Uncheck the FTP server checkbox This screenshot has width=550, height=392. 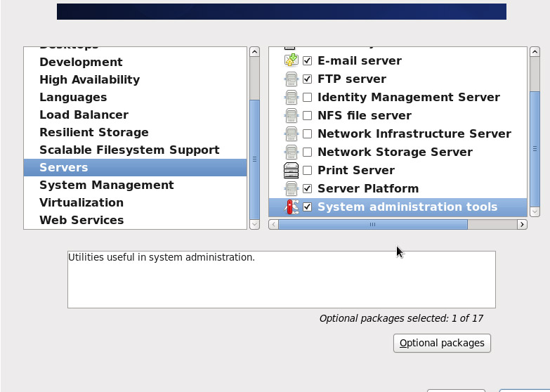pyautogui.click(x=307, y=79)
